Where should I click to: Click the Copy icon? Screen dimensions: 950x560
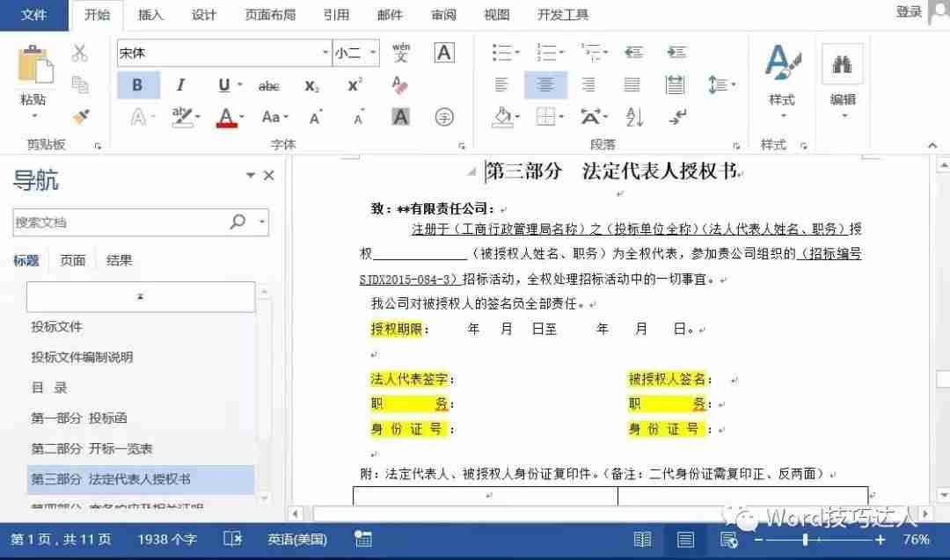[80, 84]
